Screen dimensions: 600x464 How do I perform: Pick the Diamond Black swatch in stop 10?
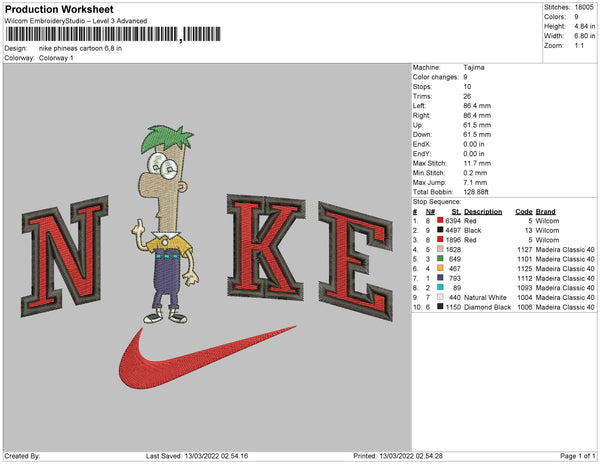(440, 306)
